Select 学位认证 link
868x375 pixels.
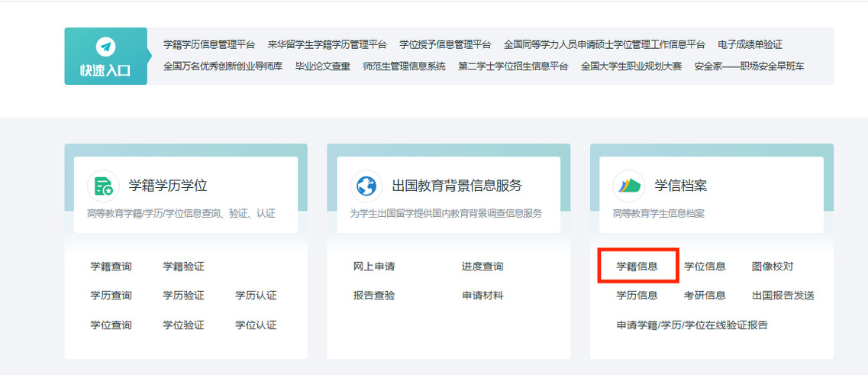(x=256, y=325)
